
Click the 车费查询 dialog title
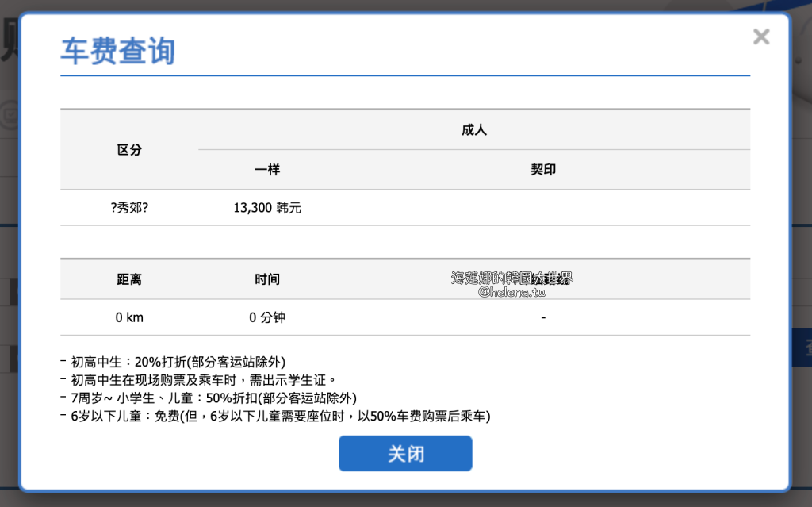coord(117,49)
